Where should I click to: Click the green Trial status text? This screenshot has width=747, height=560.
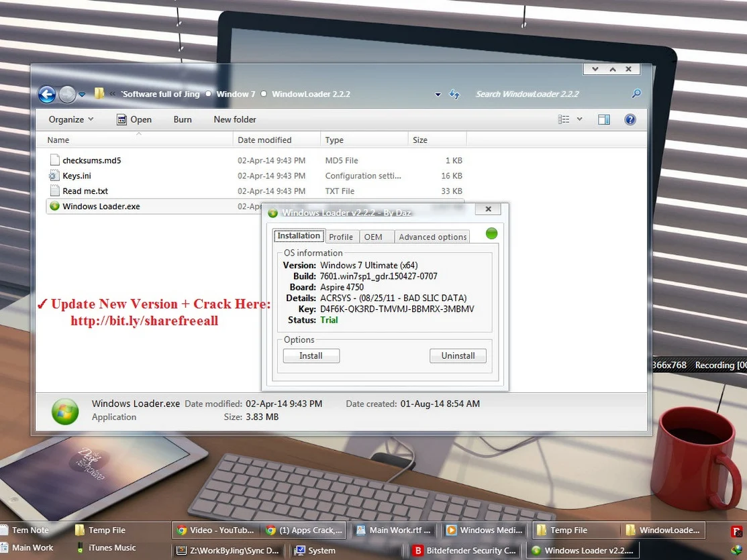[x=329, y=320]
